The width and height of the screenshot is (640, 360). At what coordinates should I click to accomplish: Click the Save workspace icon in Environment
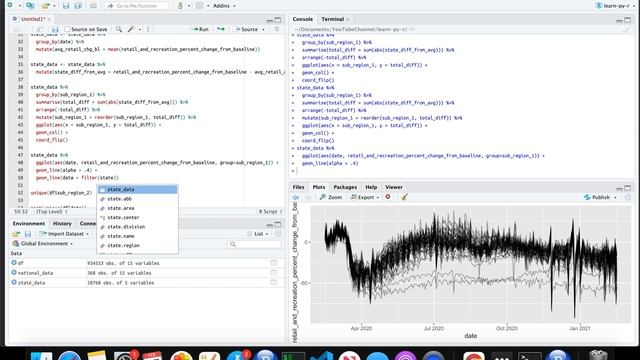28,234
